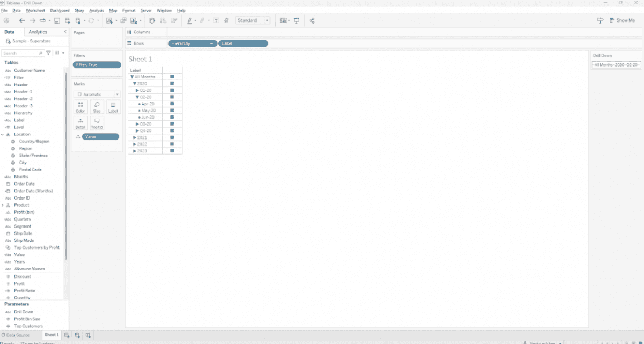Click the Presentation Mode icon
The image size is (644, 344).
(296, 20)
